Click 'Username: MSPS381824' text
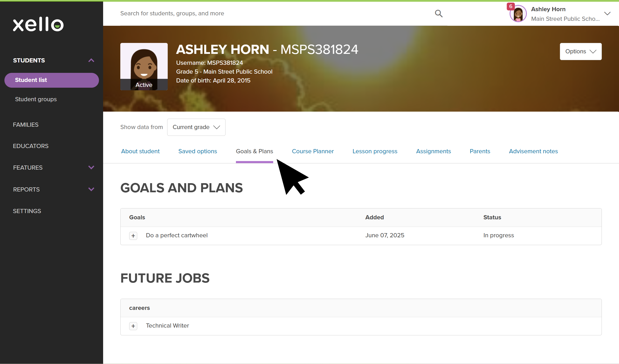 209,63
